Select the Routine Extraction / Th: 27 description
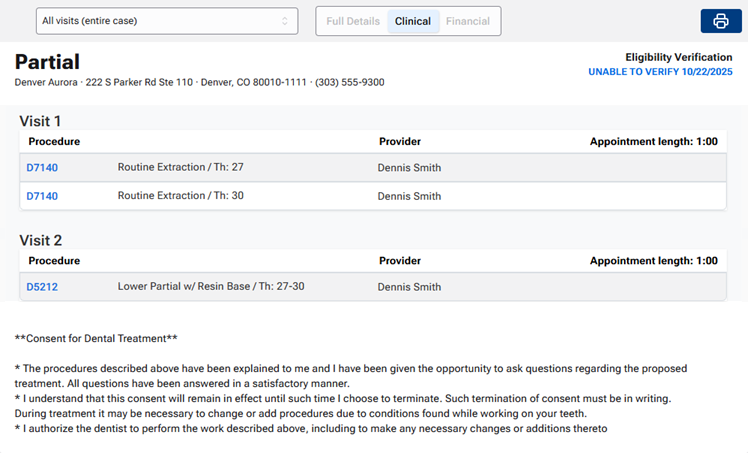Viewport: 748px width, 453px height. pos(180,168)
